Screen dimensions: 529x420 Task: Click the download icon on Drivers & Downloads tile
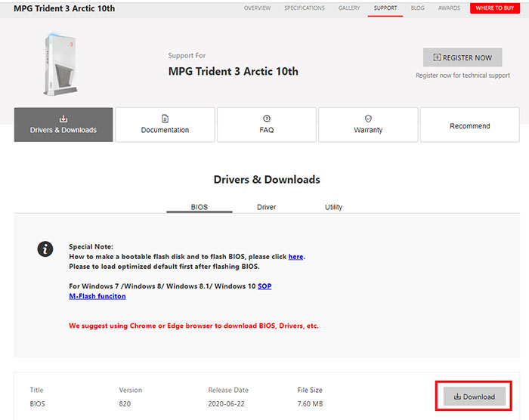point(63,119)
